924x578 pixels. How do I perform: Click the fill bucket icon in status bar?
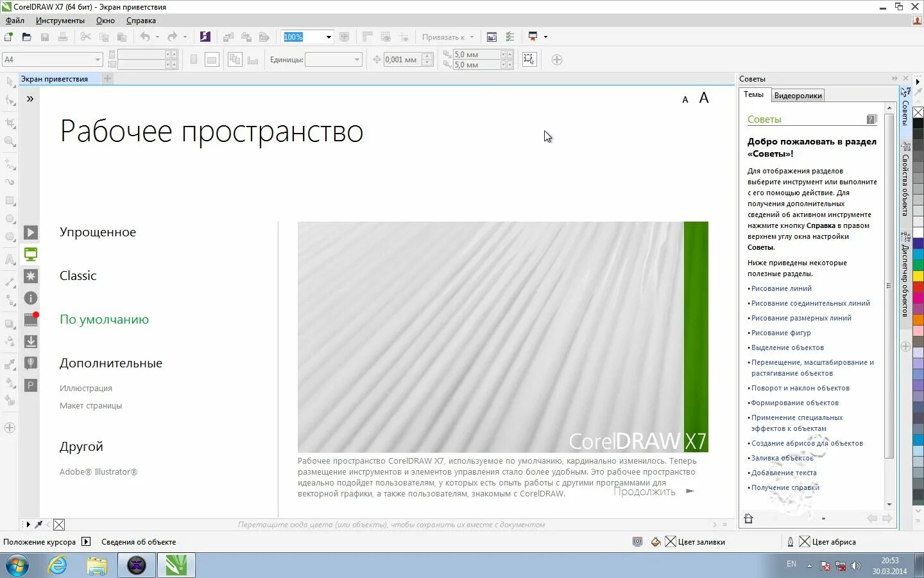coord(656,542)
